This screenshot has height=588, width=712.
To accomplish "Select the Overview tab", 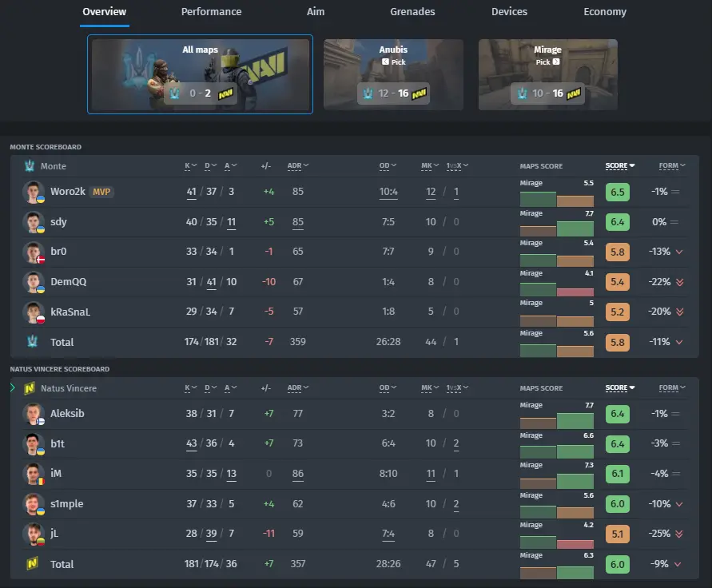I will [105, 12].
